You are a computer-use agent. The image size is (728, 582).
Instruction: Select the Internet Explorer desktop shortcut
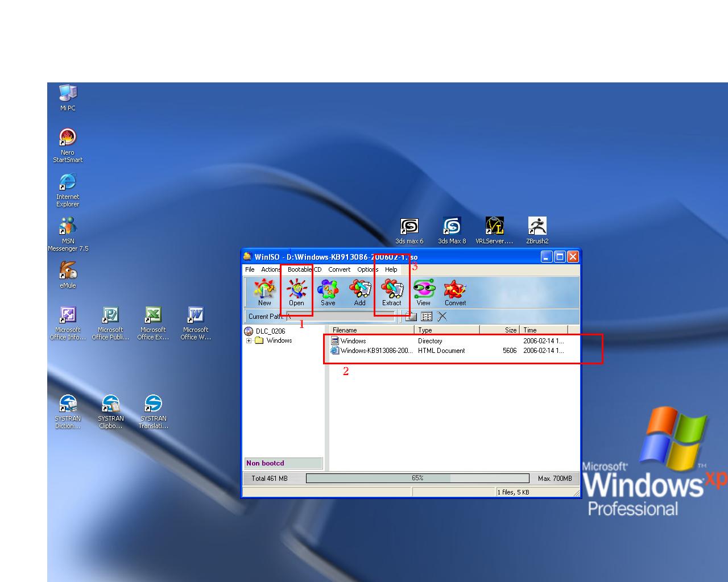coord(68,190)
